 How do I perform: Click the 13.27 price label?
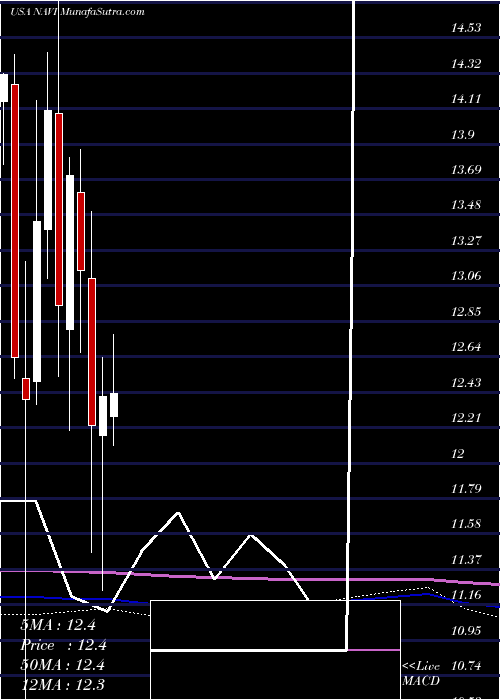pyautogui.click(x=466, y=241)
